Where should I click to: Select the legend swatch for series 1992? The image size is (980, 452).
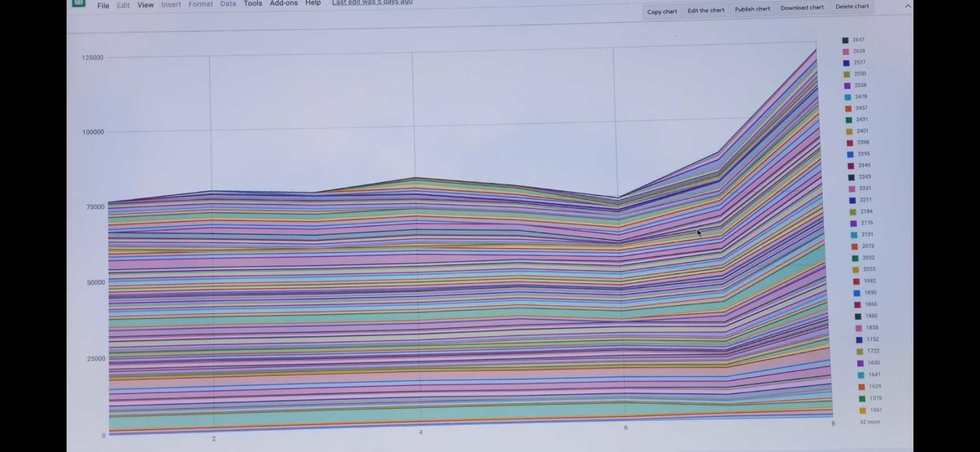coord(856,281)
